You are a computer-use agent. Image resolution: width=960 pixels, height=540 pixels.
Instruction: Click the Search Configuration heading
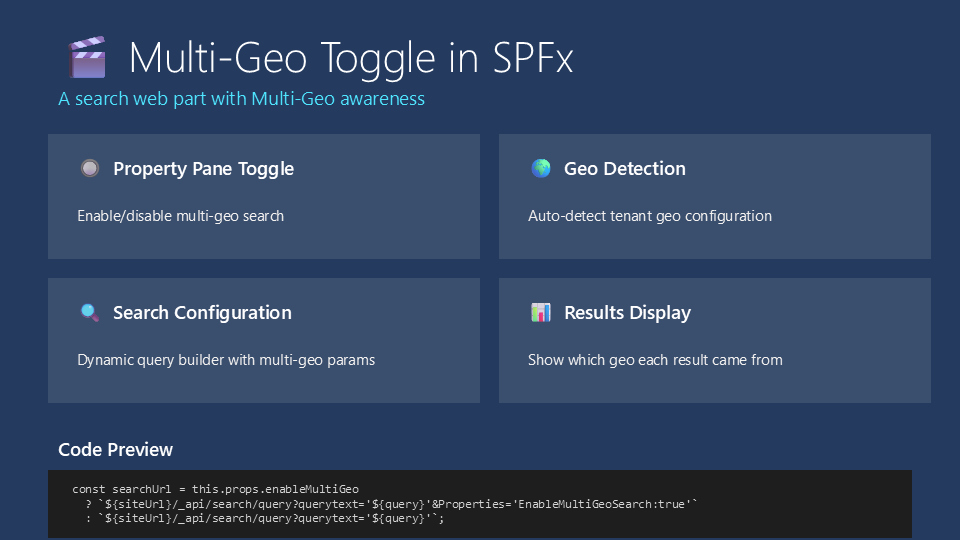[x=202, y=312]
